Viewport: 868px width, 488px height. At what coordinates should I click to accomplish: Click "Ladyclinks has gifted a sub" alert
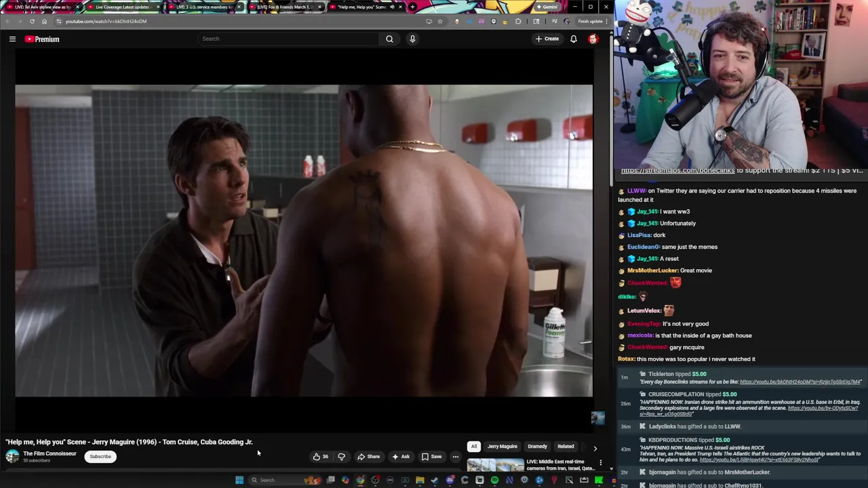(694, 426)
